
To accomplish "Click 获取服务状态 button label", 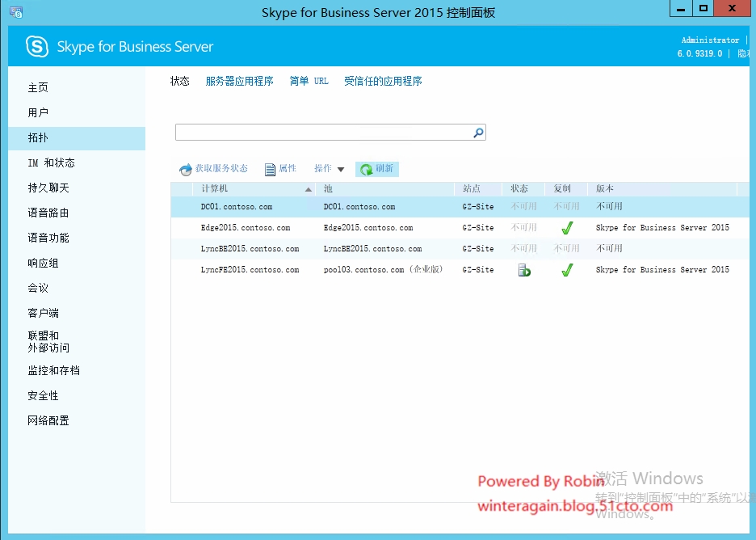I will point(221,168).
